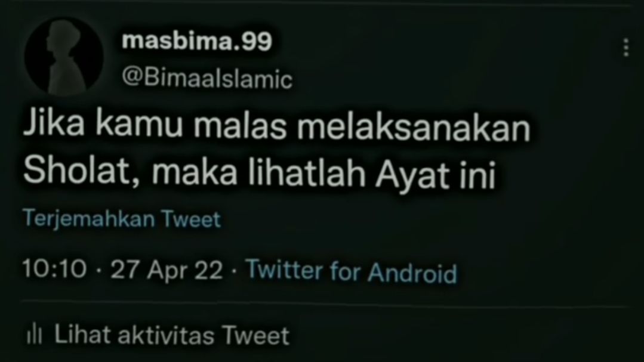This screenshot has height=362, width=644.
Task: Open the @BimaaIslamic handle
Action: (x=207, y=78)
